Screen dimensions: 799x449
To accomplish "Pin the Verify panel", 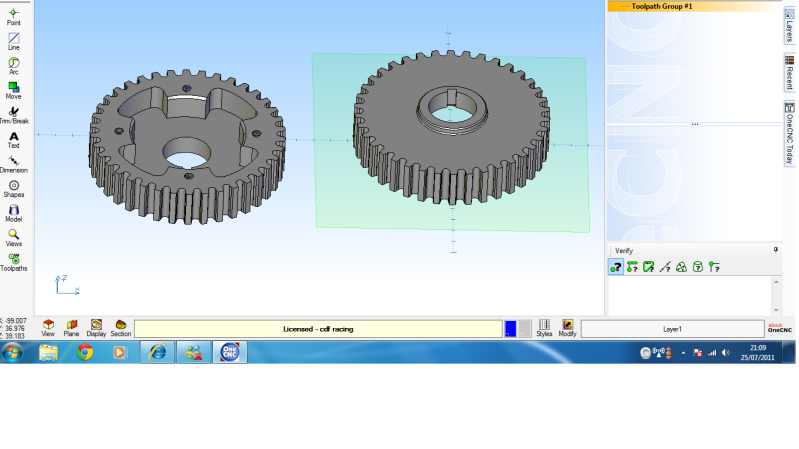I will tap(776, 250).
